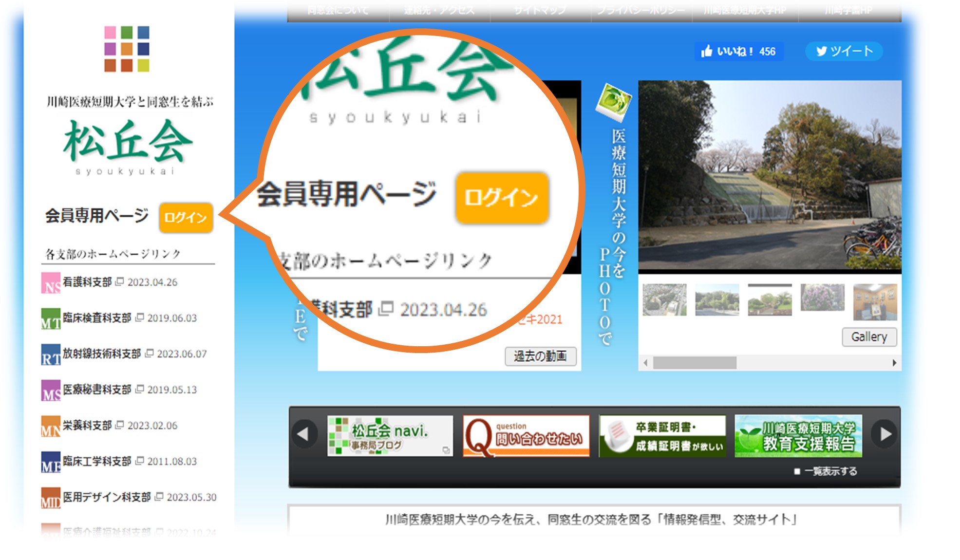The width and height of the screenshot is (960, 560).
Task: Click external-link icon beside 臨床工学科支部
Action: tap(139, 461)
